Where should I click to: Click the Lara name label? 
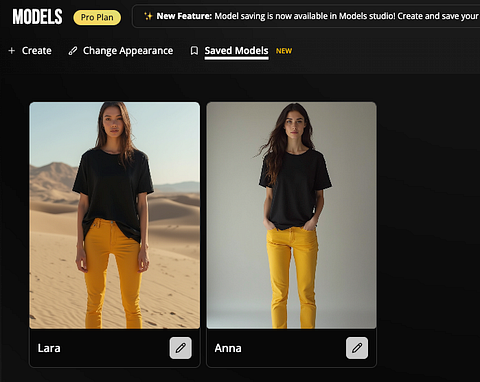49,348
